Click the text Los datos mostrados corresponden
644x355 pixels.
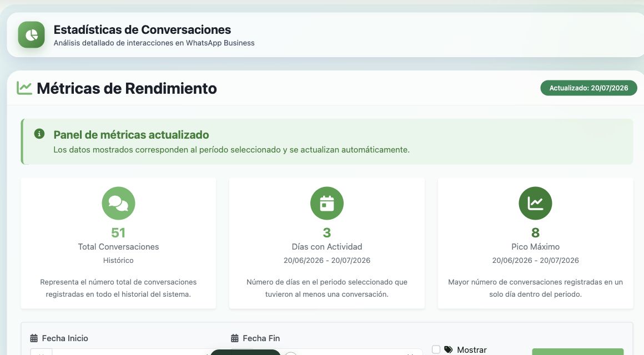click(x=232, y=150)
